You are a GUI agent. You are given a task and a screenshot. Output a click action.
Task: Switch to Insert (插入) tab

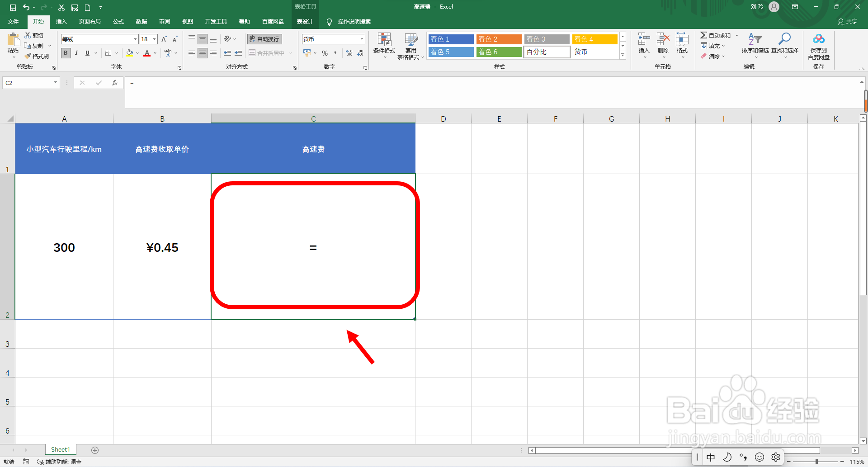click(x=61, y=22)
